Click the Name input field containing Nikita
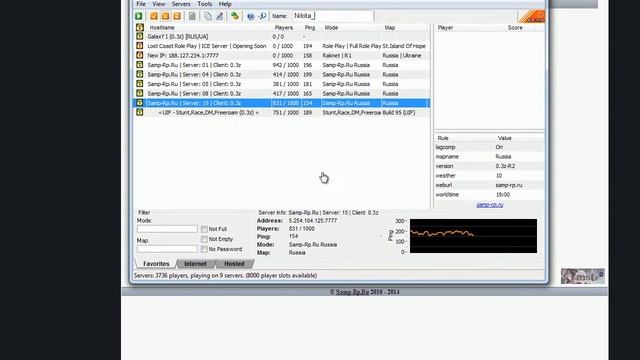This screenshot has height=360, width=640. coord(332,16)
